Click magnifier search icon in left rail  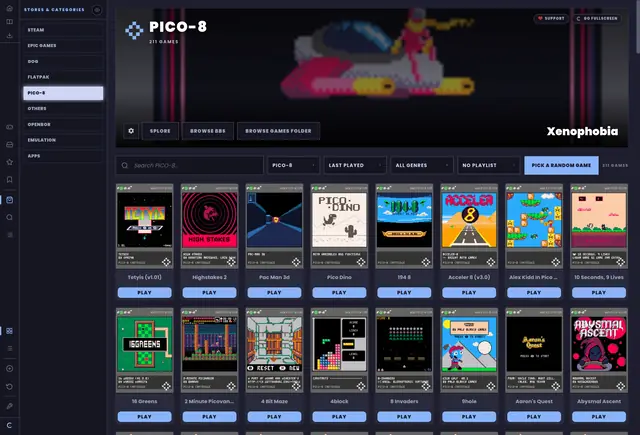(9, 217)
